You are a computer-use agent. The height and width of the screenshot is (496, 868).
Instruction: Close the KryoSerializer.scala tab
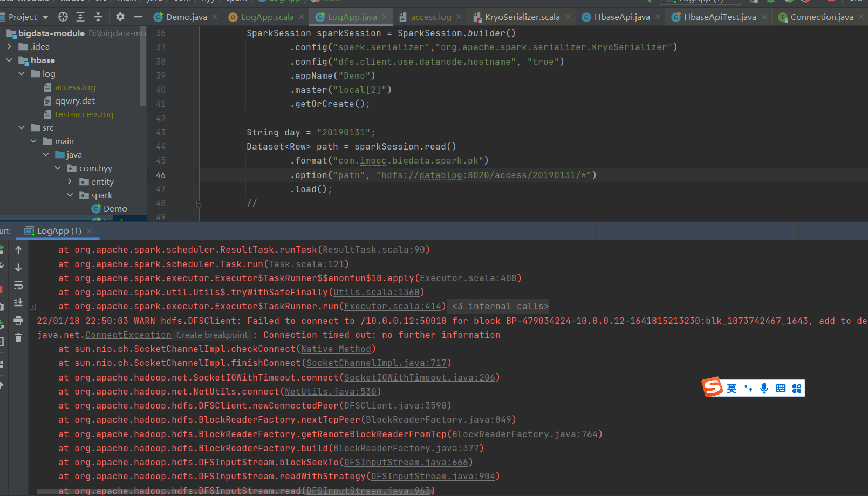[568, 17]
